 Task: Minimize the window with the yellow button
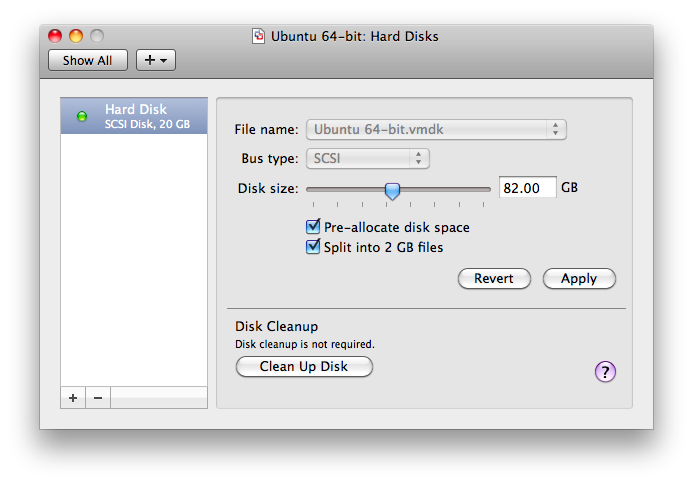(x=76, y=36)
